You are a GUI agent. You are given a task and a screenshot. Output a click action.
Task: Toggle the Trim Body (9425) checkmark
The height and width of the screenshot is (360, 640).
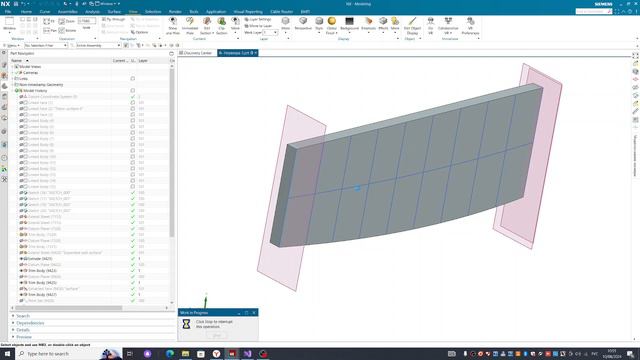(x=133, y=282)
